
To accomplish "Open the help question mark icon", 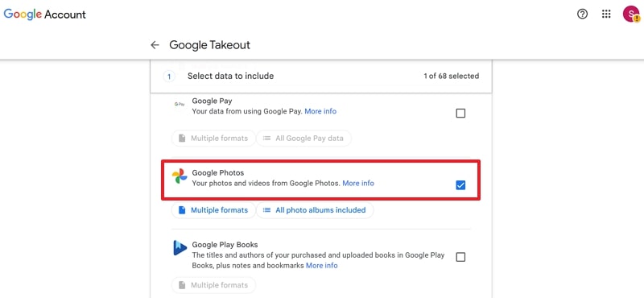I will tap(582, 14).
